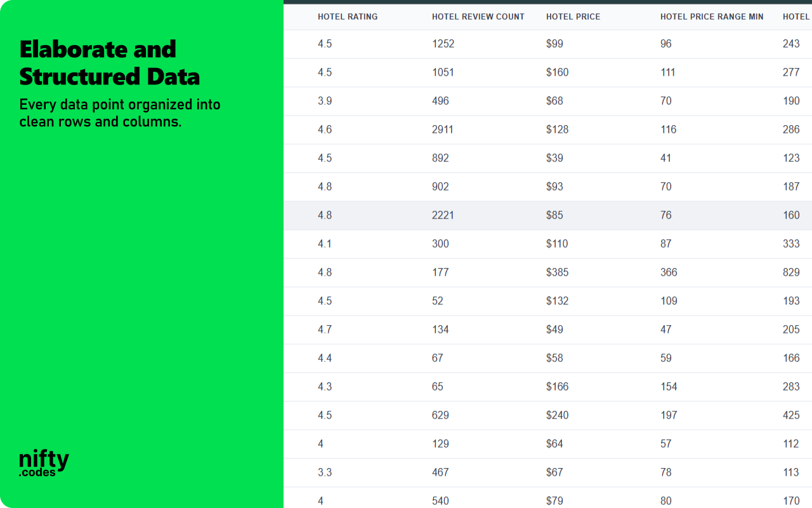
Task: Select the $385 hotel price cell
Action: pyautogui.click(x=557, y=272)
